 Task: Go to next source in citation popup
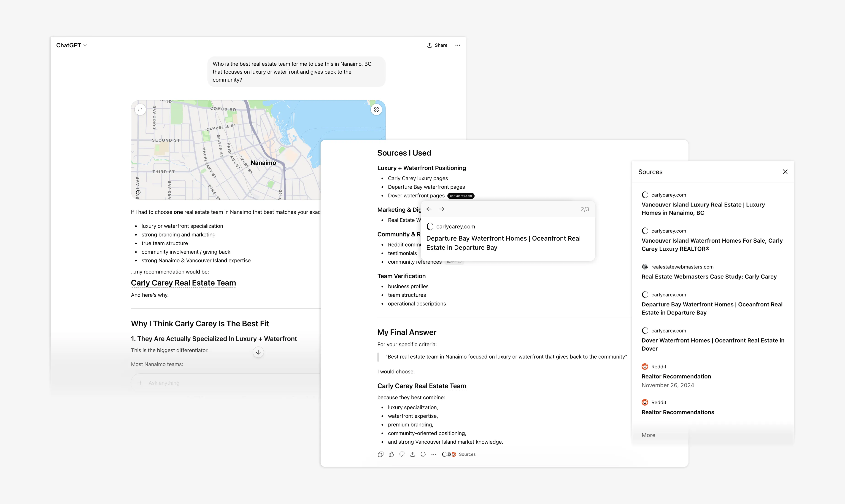tap(442, 209)
